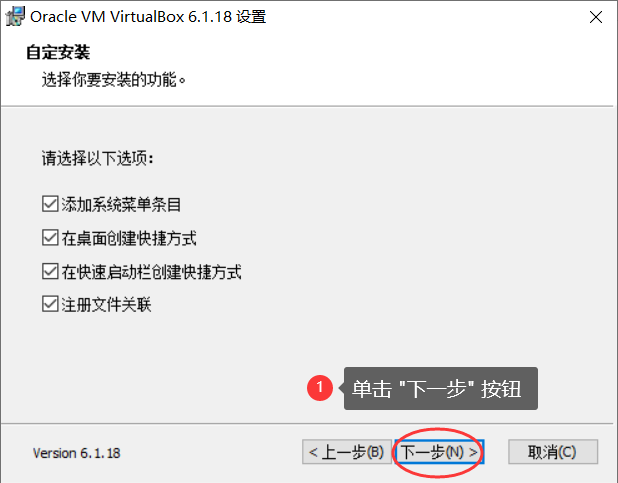
Task: Click the 选择你要安装的功能 subtitle text
Action: (x=114, y=80)
